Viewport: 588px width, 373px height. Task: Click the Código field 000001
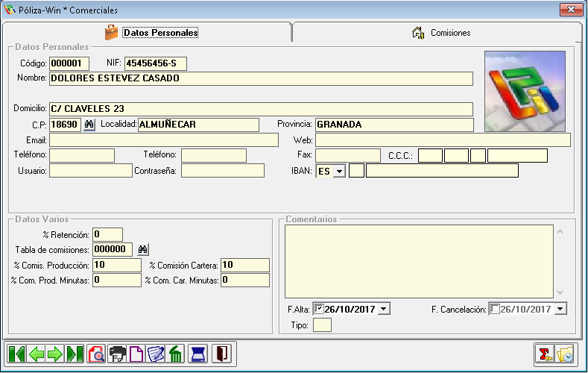pyautogui.click(x=69, y=63)
